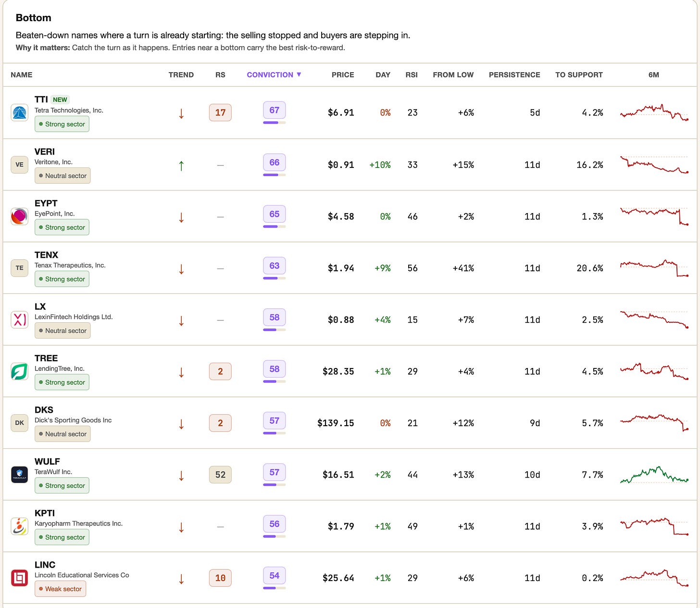Click Karyopharm Therapeutics Inc. company name
Screen dimensions: 700x608
(78, 523)
